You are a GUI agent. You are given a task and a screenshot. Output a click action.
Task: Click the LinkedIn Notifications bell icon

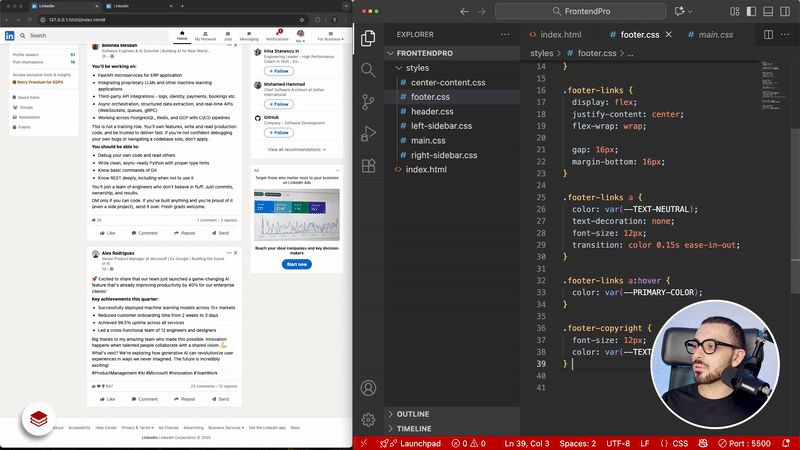pyautogui.click(x=277, y=35)
